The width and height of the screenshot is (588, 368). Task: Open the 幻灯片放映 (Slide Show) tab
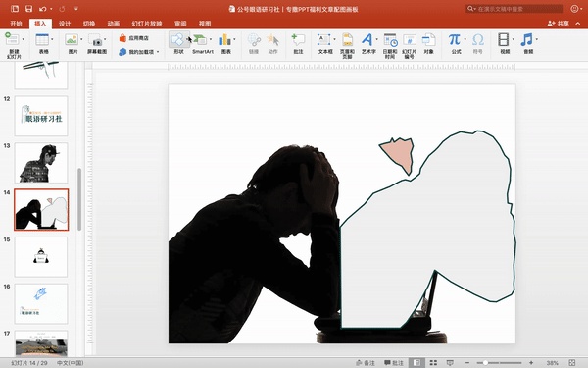click(147, 24)
